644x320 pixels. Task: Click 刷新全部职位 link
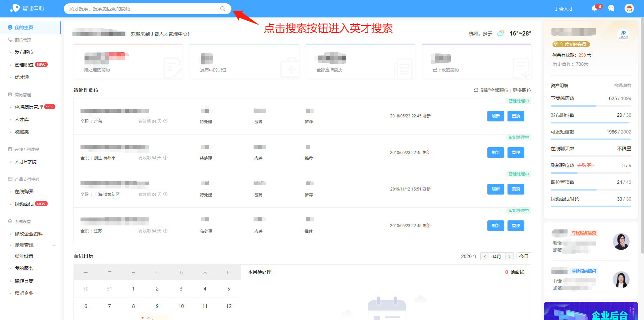494,90
